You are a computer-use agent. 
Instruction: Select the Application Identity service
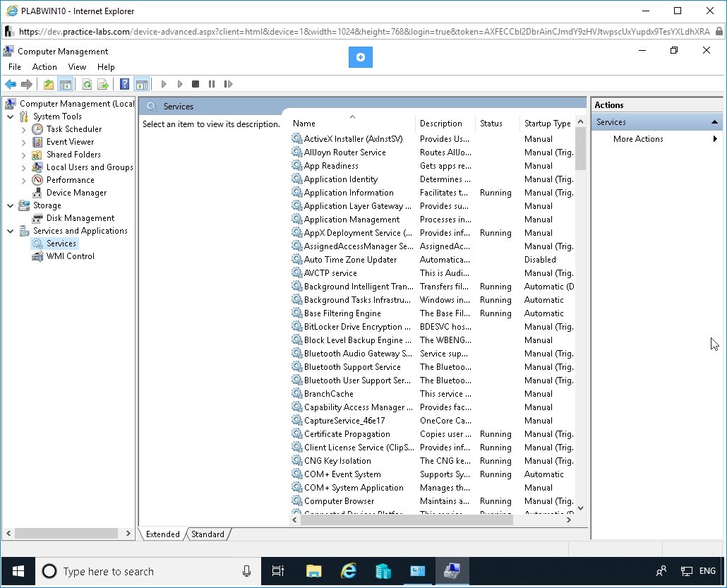(x=341, y=179)
